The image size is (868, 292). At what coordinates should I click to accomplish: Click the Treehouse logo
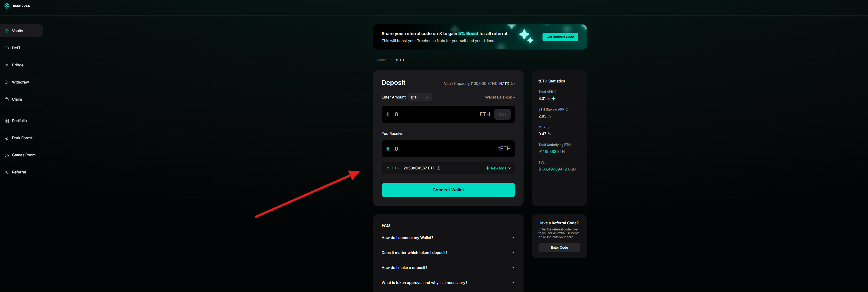click(17, 6)
